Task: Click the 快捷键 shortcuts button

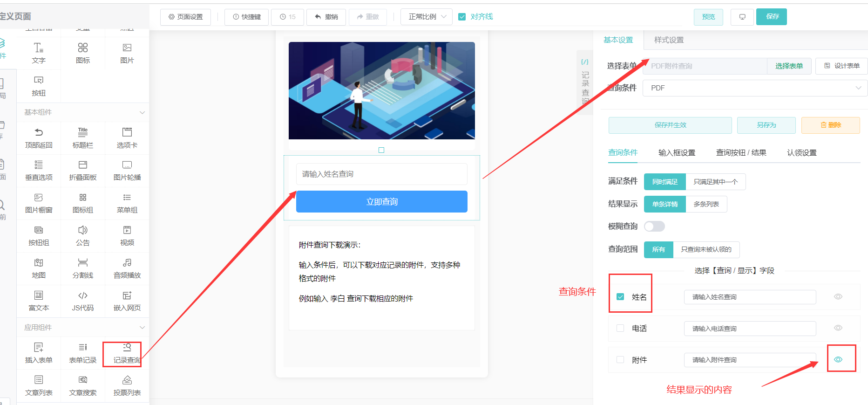Action: point(247,17)
